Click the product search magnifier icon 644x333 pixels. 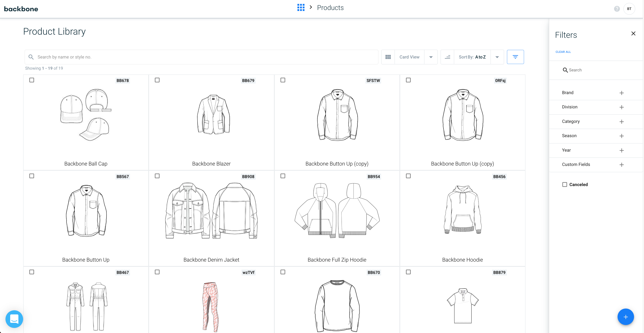(x=31, y=57)
